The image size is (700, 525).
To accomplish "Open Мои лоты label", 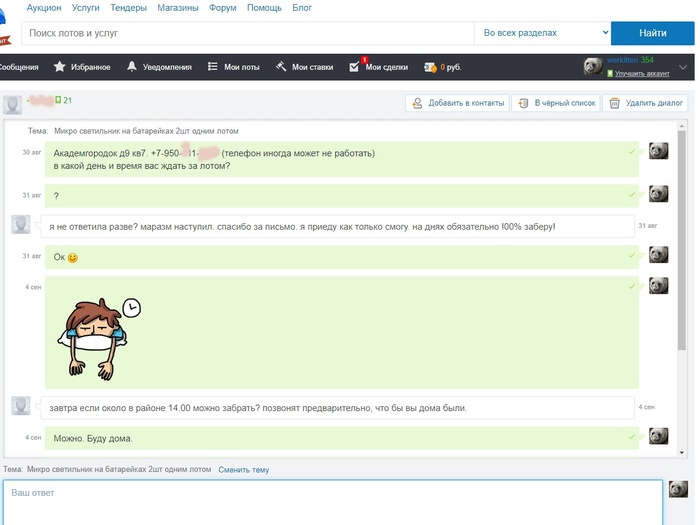I will coord(242,67).
